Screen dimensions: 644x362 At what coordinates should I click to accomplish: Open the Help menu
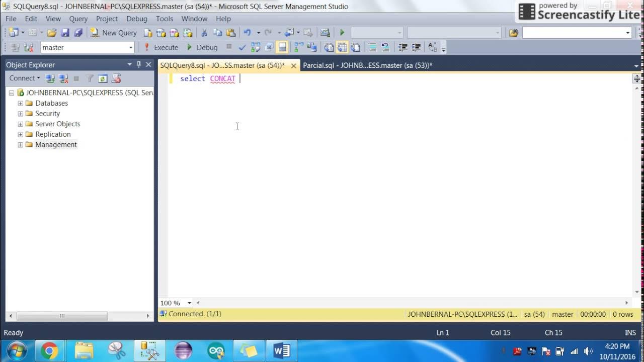223,19
